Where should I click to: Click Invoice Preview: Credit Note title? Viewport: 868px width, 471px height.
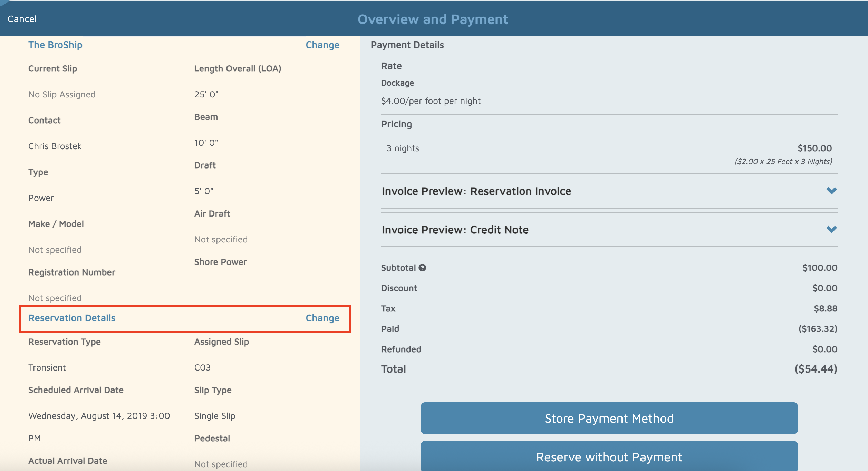coord(455,230)
